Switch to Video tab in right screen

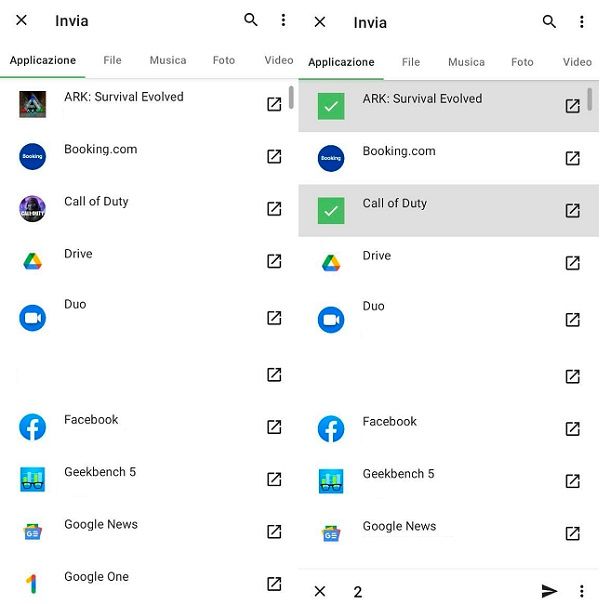[577, 62]
